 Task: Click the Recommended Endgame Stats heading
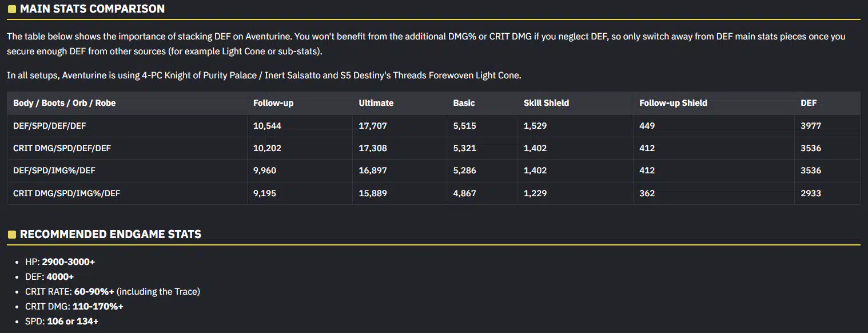(110, 235)
